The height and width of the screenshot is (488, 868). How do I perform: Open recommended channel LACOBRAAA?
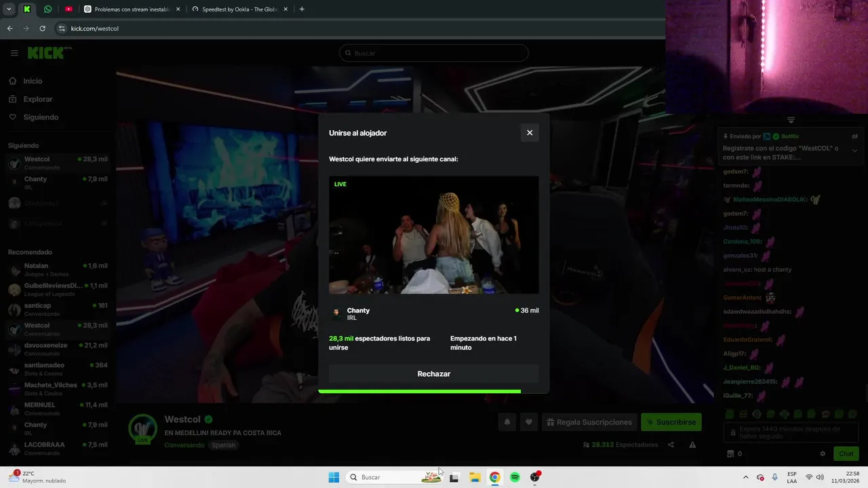58,449
